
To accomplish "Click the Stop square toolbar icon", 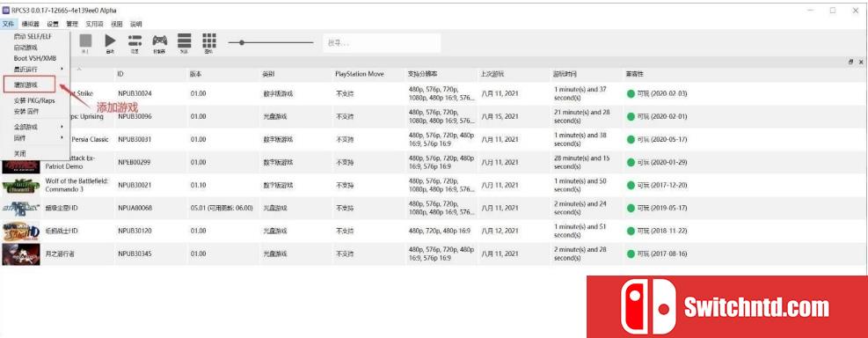I will pos(85,41).
